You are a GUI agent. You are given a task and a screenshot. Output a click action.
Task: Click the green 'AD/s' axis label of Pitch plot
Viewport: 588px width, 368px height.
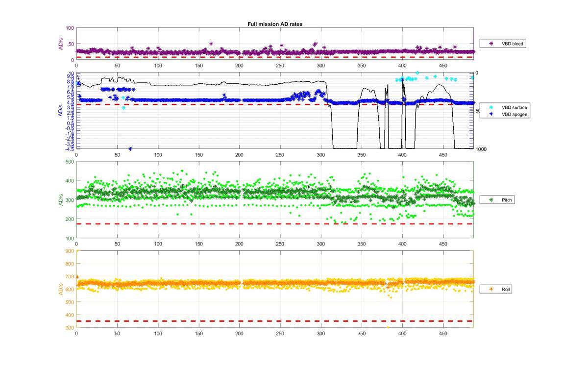(61, 200)
